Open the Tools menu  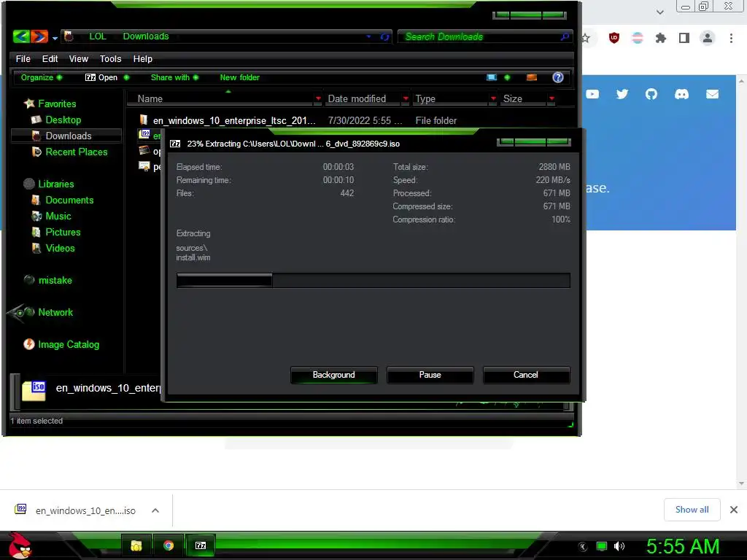pyautogui.click(x=111, y=59)
